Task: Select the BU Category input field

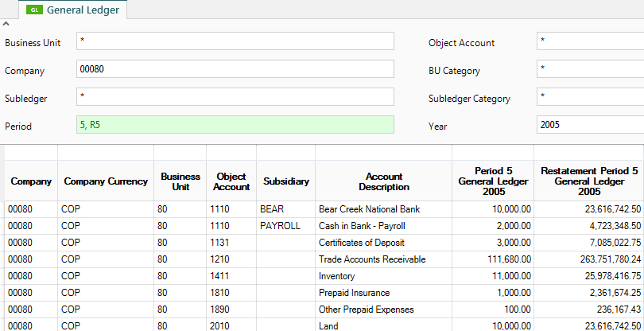Action: tap(590, 70)
